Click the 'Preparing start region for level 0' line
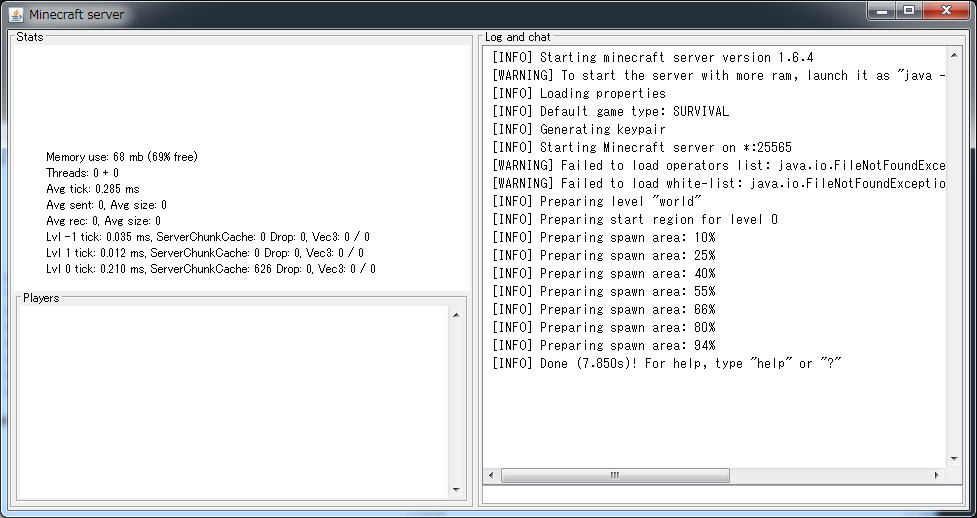The image size is (977, 518). [x=635, y=219]
